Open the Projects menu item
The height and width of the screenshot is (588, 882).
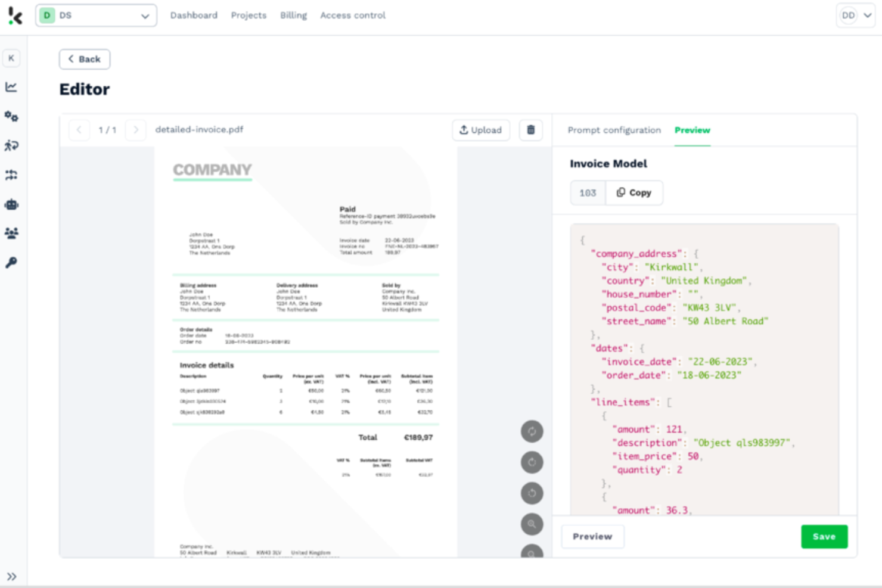coord(249,15)
